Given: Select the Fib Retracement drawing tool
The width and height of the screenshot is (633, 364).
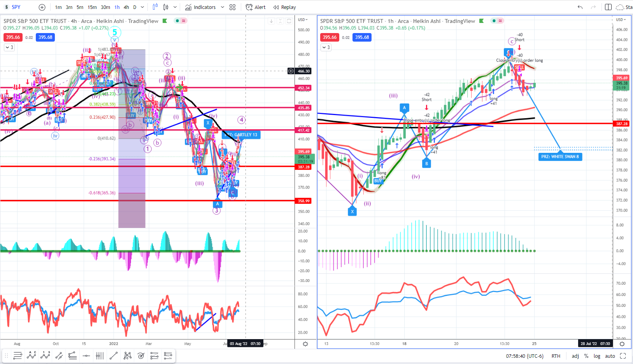Looking at the screenshot, I should click(18, 355).
